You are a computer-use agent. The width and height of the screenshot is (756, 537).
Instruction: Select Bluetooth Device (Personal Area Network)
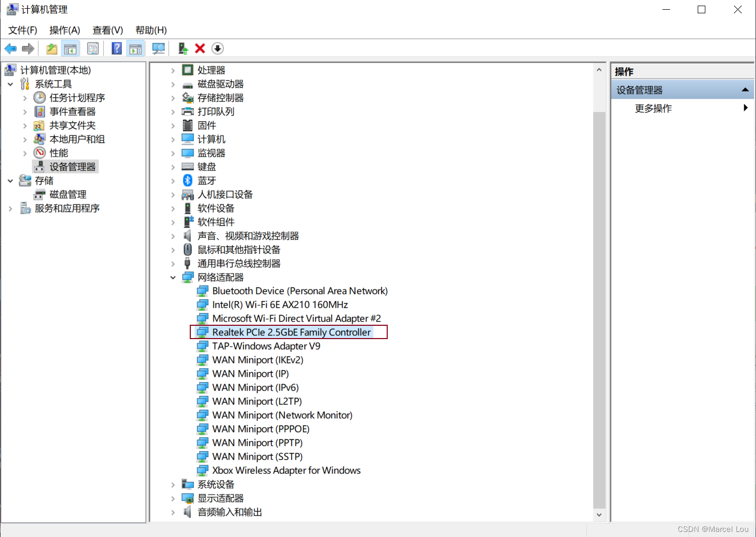[300, 291]
